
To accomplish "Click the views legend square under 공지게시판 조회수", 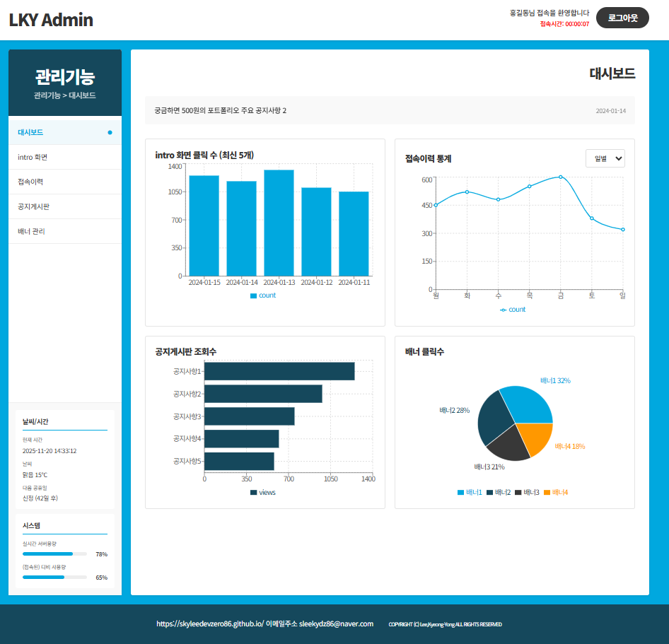I will coord(254,493).
